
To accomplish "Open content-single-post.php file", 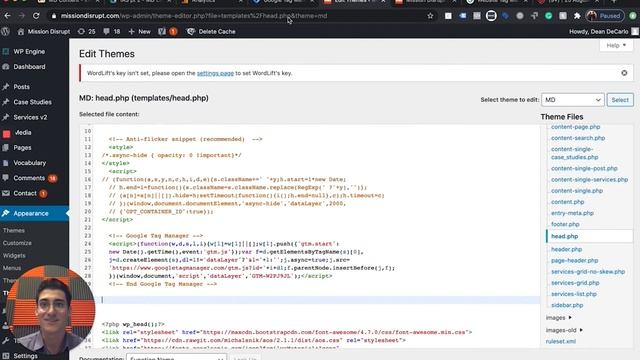I will [584, 168].
